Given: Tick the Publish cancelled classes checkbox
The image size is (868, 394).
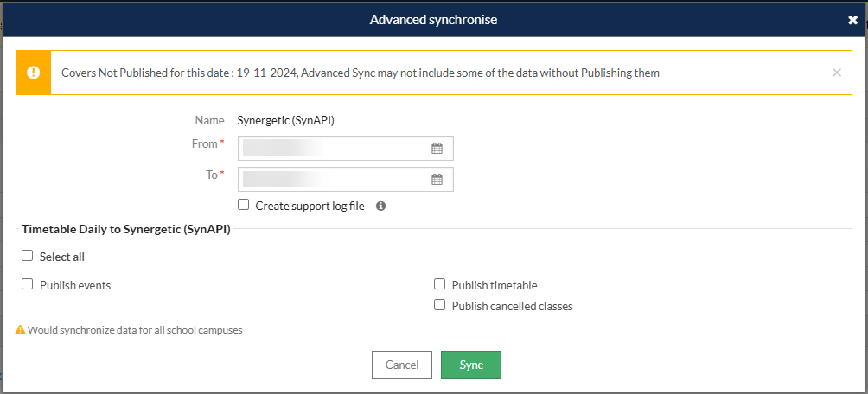Looking at the screenshot, I should point(439,305).
